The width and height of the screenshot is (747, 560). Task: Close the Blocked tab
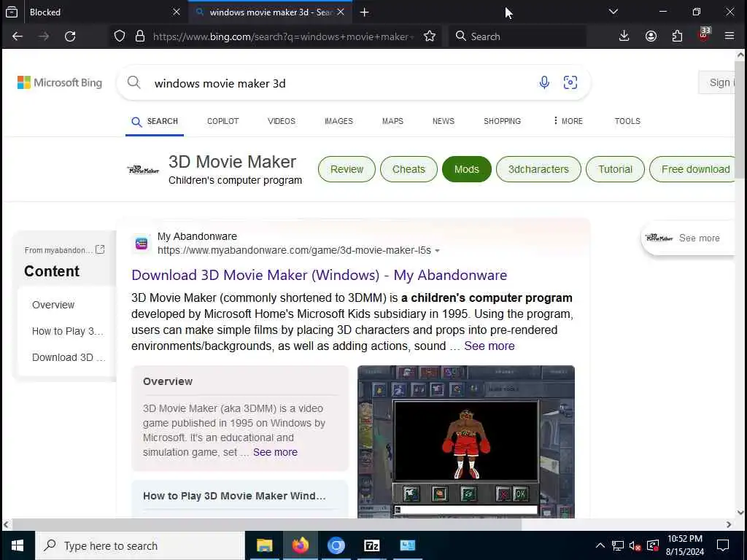coord(177,12)
